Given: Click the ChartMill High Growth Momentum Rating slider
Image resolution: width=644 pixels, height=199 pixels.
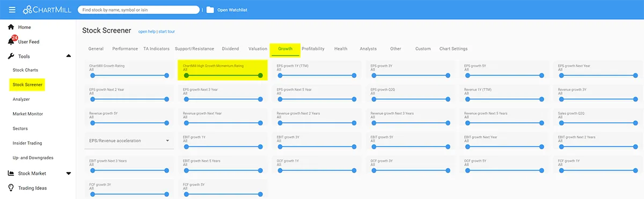Looking at the screenshot, I should 223,76.
